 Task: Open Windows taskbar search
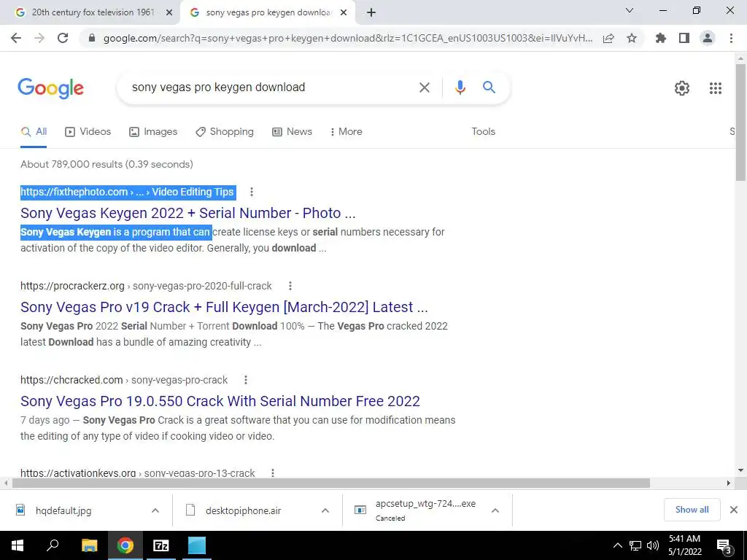click(x=53, y=545)
